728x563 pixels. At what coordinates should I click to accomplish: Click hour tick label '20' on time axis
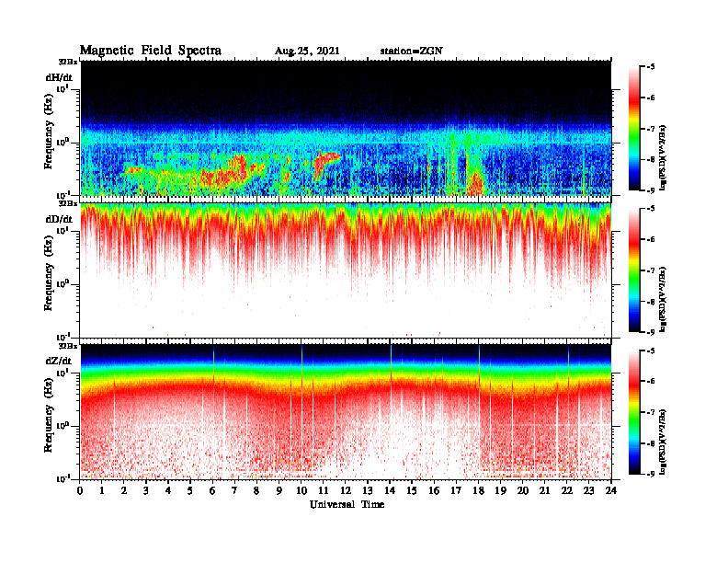coord(523,491)
